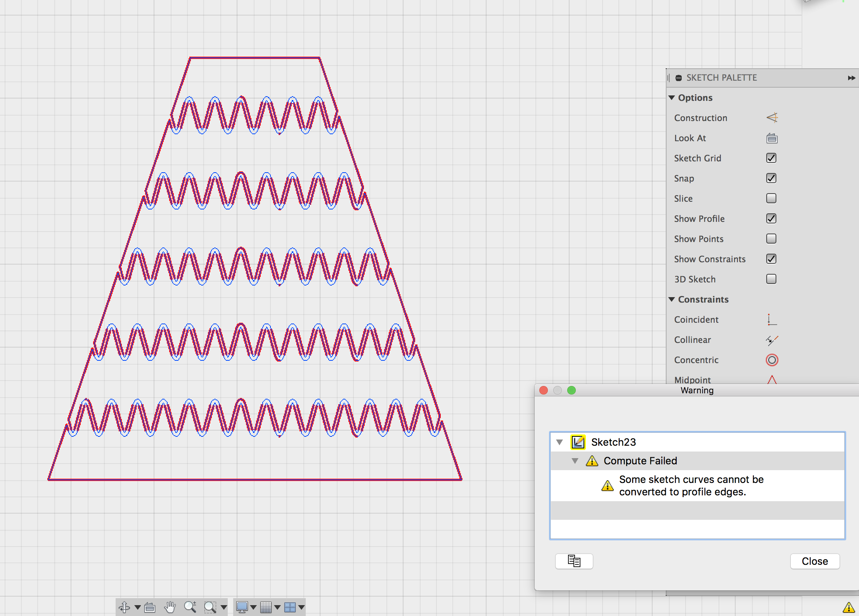859x616 pixels.
Task: Activate the Zoom magnifier tool
Action: 190,607
